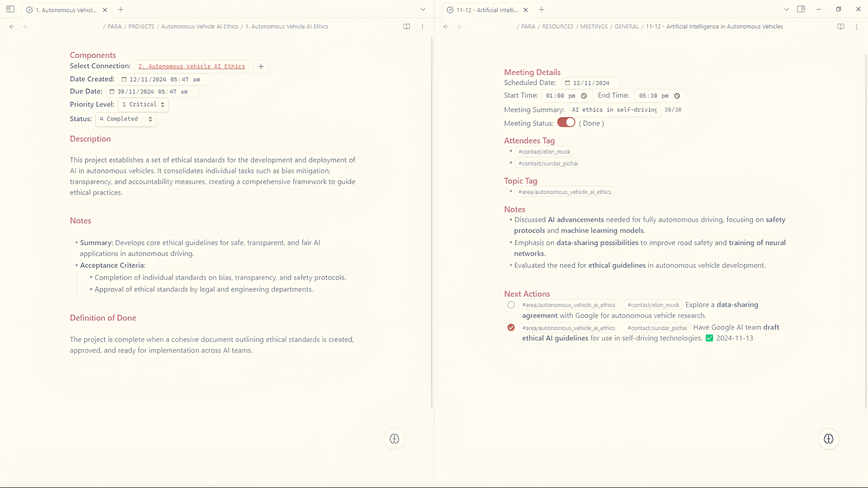Edit the Scheduled Date field
868x488 pixels.
point(591,83)
